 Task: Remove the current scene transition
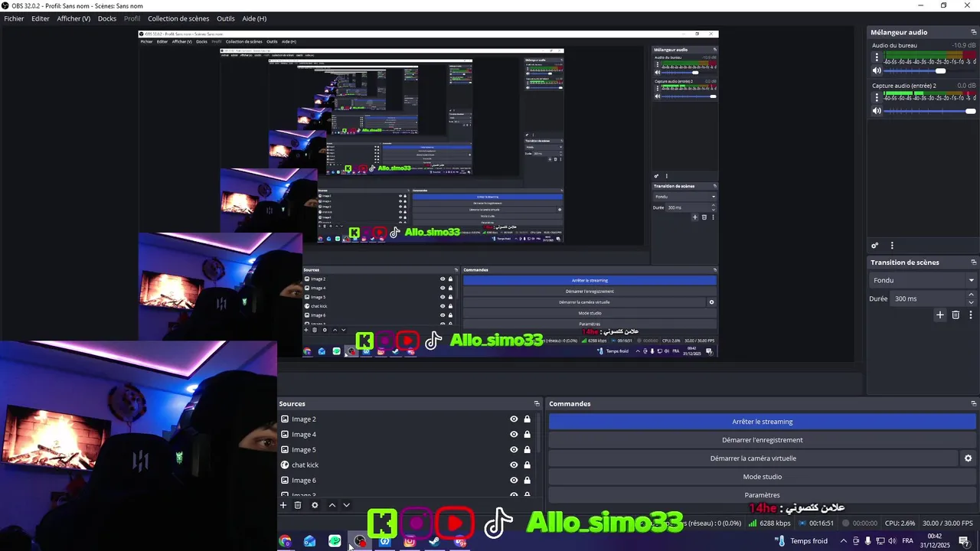coord(955,315)
